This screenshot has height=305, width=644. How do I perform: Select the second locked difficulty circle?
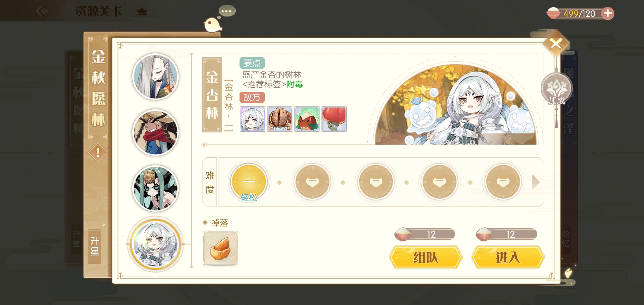click(x=376, y=182)
